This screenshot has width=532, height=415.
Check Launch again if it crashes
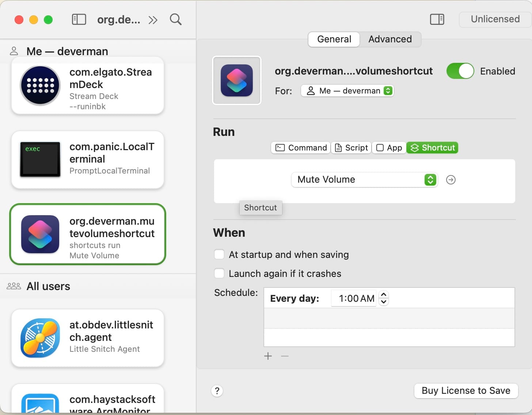point(219,273)
